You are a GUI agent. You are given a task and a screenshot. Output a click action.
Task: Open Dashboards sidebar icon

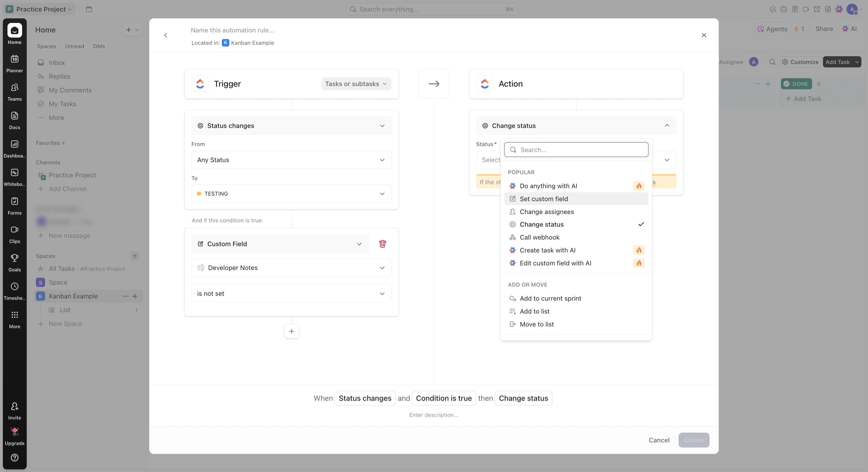[14, 149]
